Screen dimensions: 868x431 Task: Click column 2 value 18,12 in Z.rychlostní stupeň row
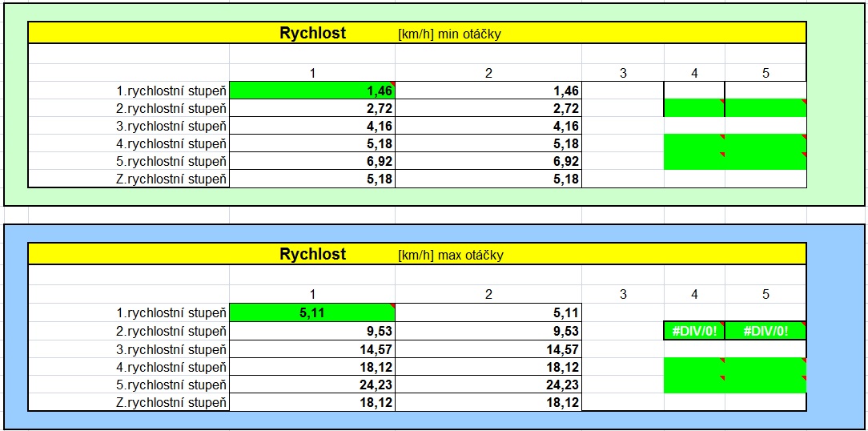click(x=488, y=401)
